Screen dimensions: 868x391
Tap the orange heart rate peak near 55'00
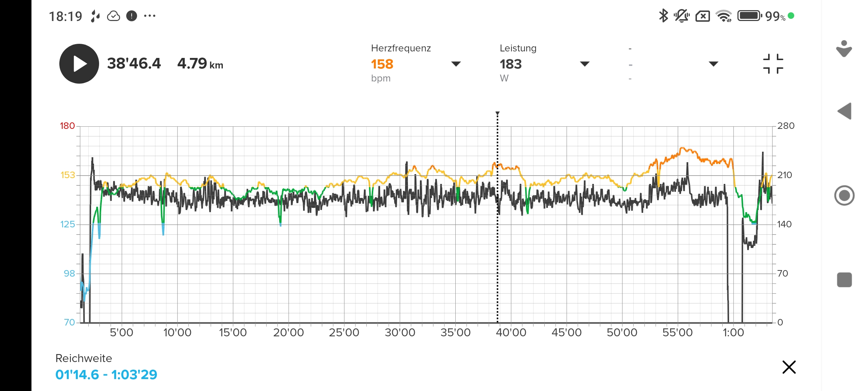coord(683,148)
